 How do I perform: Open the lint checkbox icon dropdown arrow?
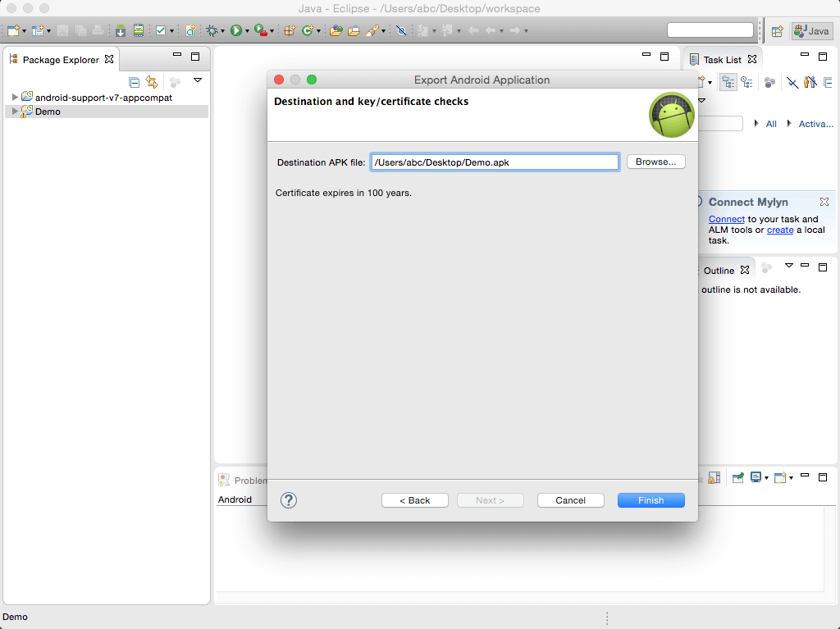171,31
